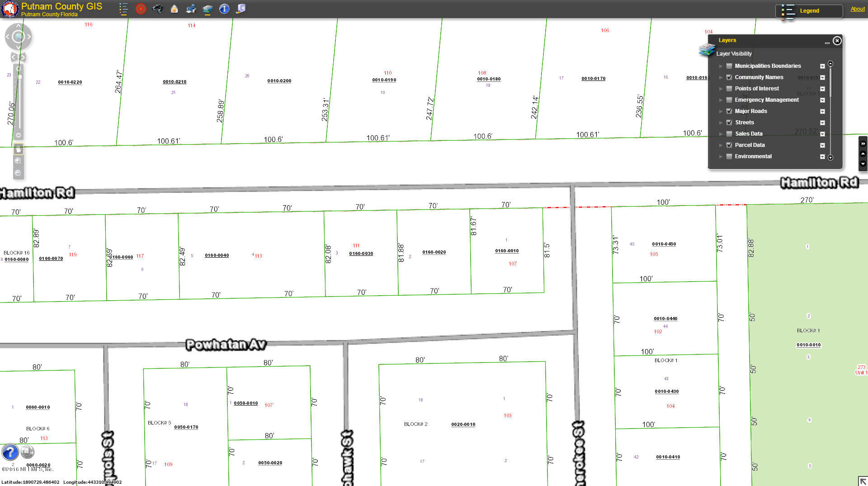The width and height of the screenshot is (868, 486).
Task: Expand Community Names sublayers triangle
Action: coord(721,77)
